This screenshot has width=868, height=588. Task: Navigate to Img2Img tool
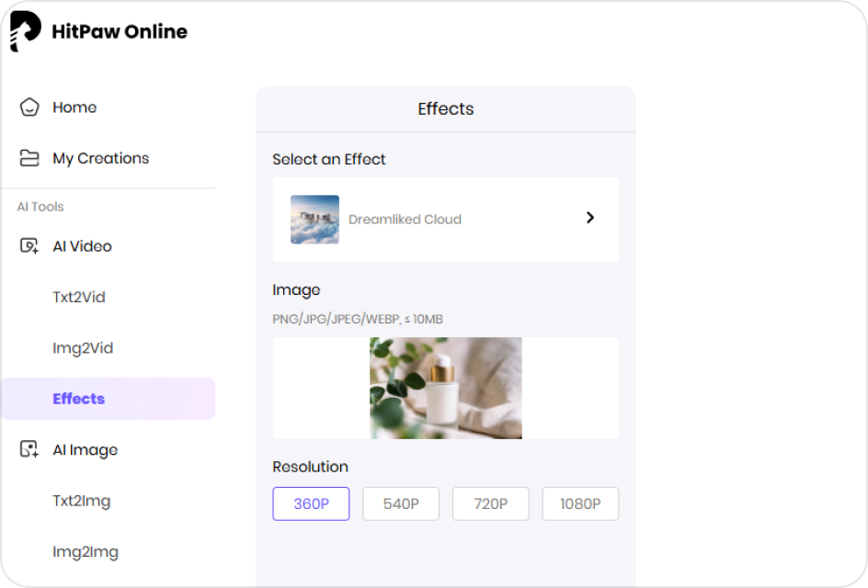click(86, 552)
